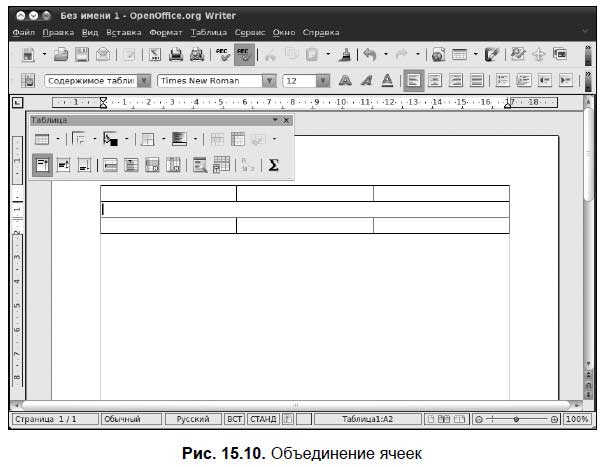The height and width of the screenshot is (467, 605).
Task: Print the file directly
Action: (x=176, y=55)
